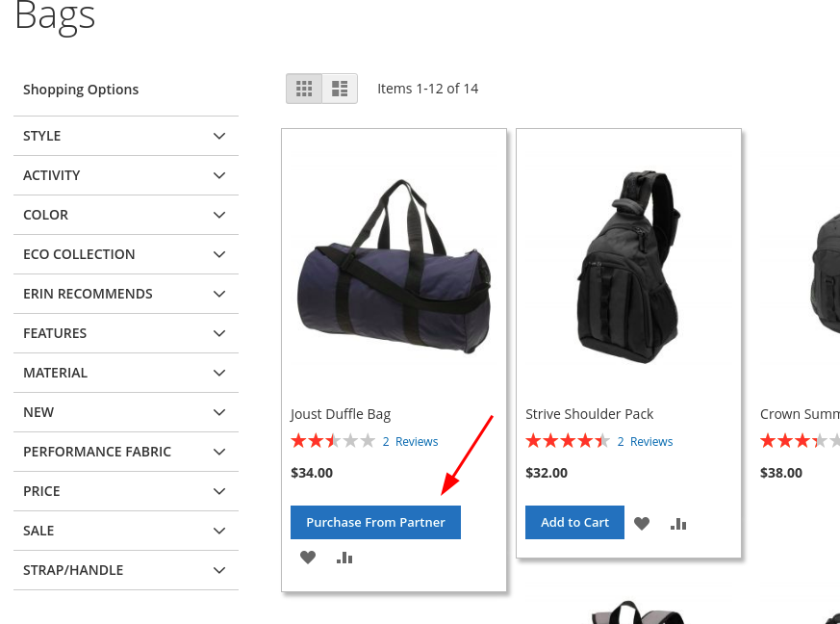Click the Strive Shoulder Pack product image
Viewport: 840px width, 624px height.
(x=628, y=267)
